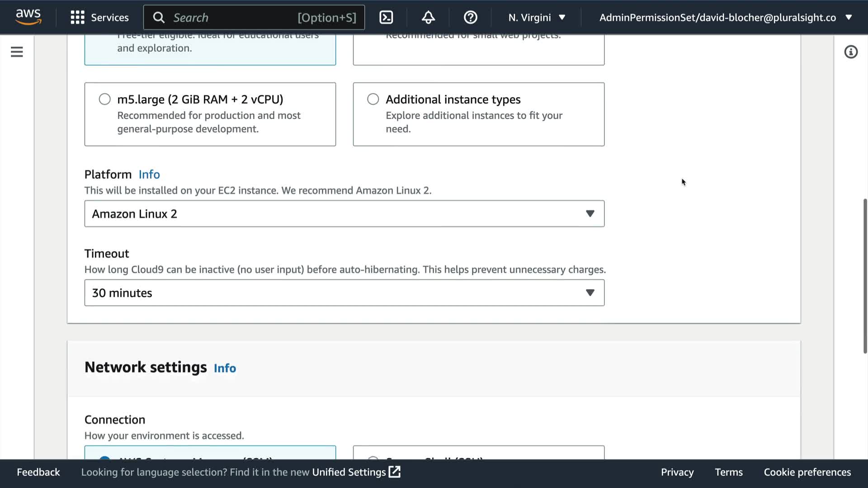
Task: Open the Services grid menu
Action: [x=77, y=17]
